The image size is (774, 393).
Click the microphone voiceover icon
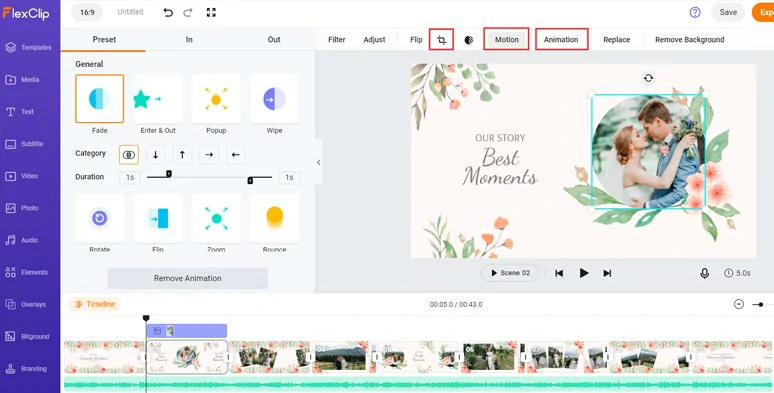click(x=704, y=273)
